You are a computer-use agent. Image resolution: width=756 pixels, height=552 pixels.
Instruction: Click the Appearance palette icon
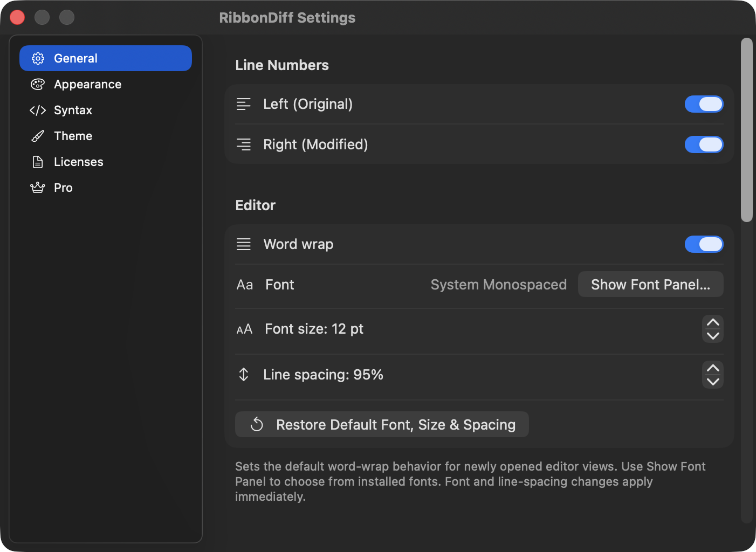pos(38,84)
